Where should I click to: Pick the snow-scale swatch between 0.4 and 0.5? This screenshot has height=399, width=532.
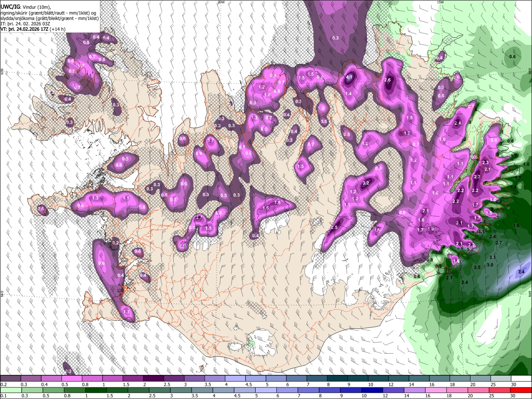click(x=52, y=379)
